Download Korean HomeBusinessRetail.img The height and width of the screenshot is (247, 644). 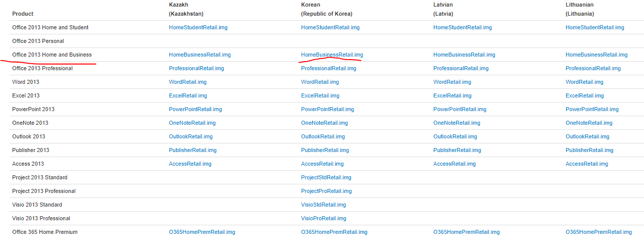pyautogui.click(x=332, y=55)
